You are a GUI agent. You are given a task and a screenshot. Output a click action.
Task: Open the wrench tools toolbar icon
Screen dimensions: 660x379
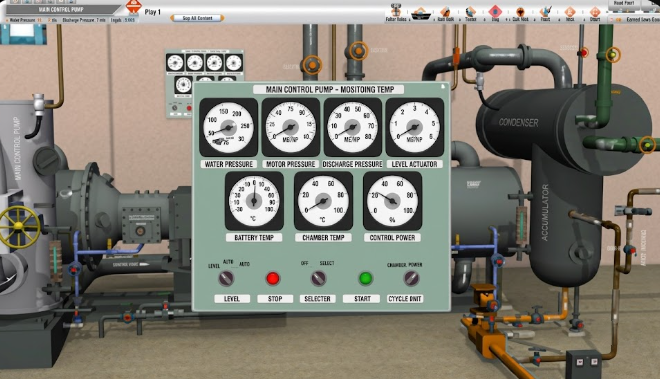click(546, 11)
